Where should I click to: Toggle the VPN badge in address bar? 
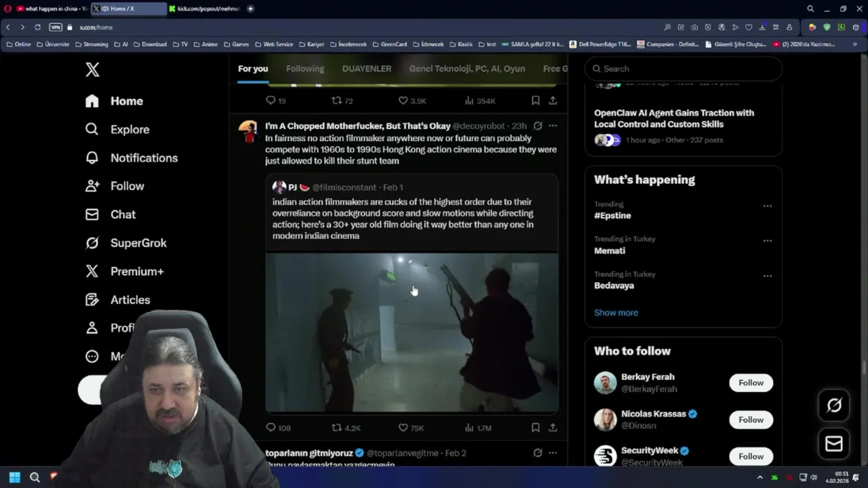tap(56, 27)
